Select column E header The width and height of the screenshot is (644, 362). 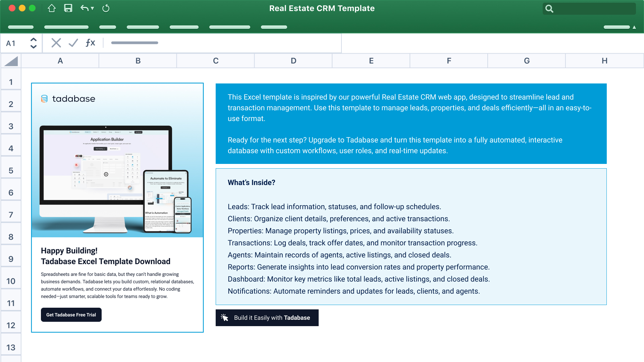pyautogui.click(x=371, y=61)
